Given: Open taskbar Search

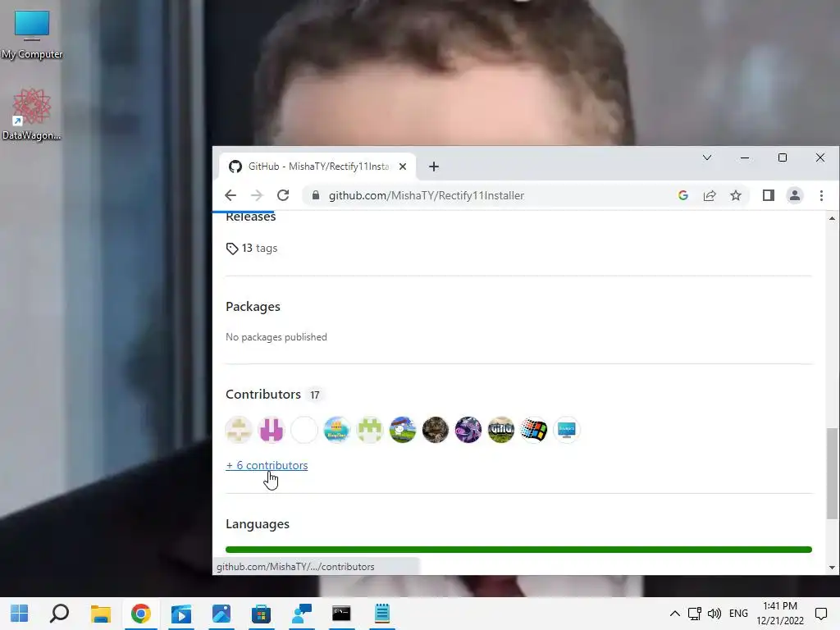Looking at the screenshot, I should click(x=59, y=614).
